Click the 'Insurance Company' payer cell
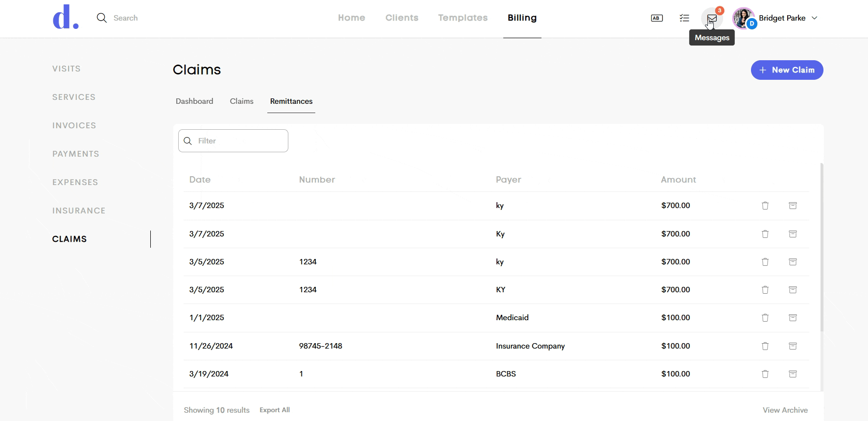868x421 pixels. coord(530,346)
